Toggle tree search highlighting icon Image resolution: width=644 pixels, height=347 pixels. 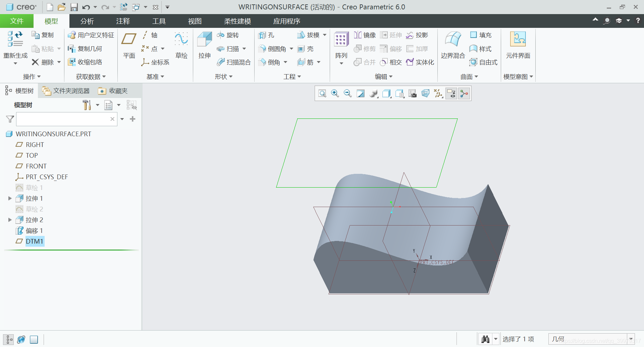[x=131, y=105]
